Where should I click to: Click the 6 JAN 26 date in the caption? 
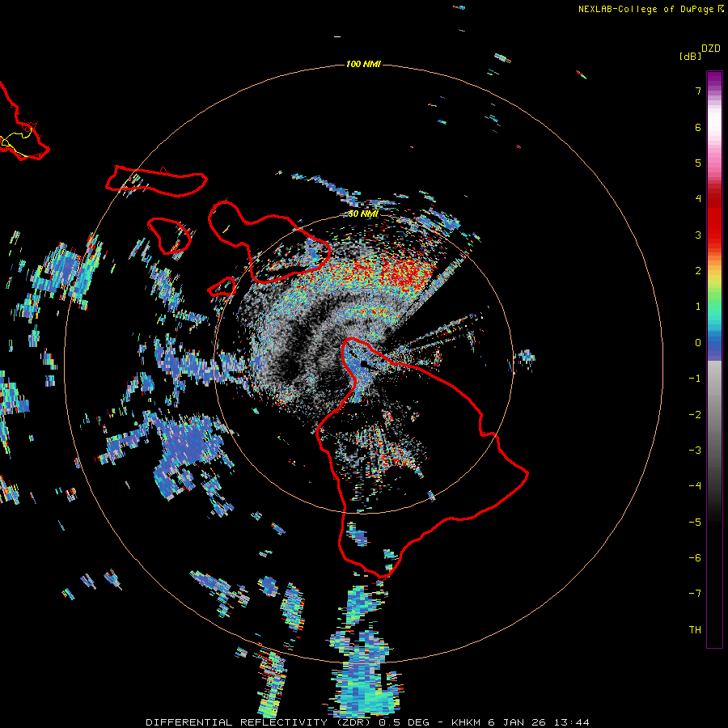(518, 722)
